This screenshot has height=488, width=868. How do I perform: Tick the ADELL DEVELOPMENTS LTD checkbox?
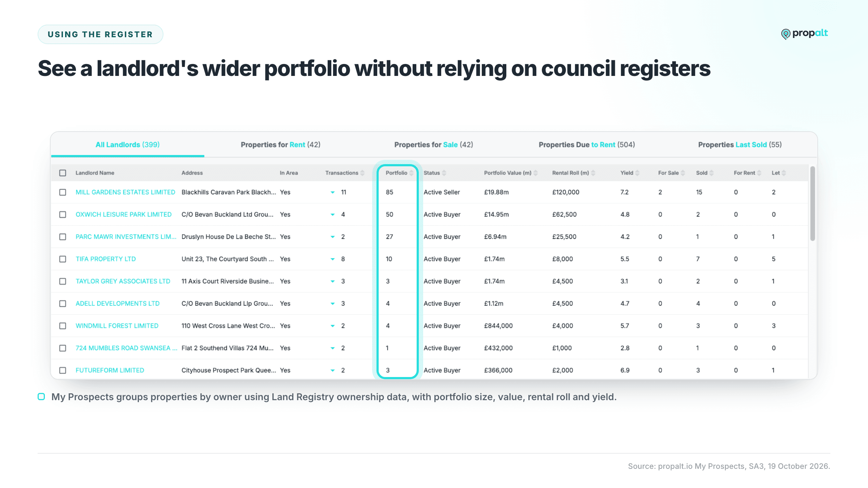coord(63,304)
